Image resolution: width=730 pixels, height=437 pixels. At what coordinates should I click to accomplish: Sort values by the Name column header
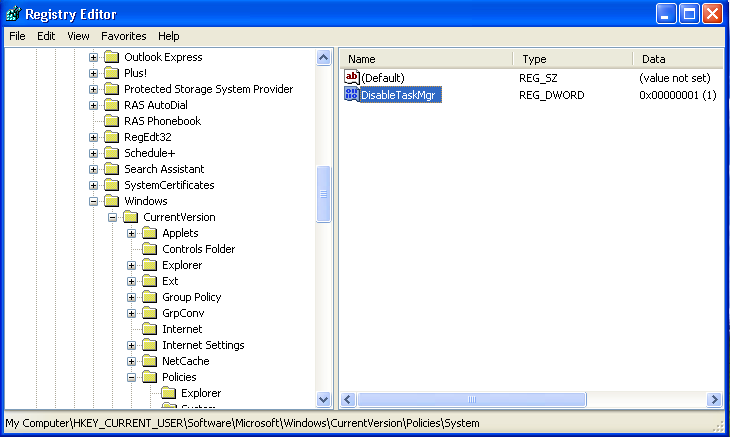[x=426, y=59]
